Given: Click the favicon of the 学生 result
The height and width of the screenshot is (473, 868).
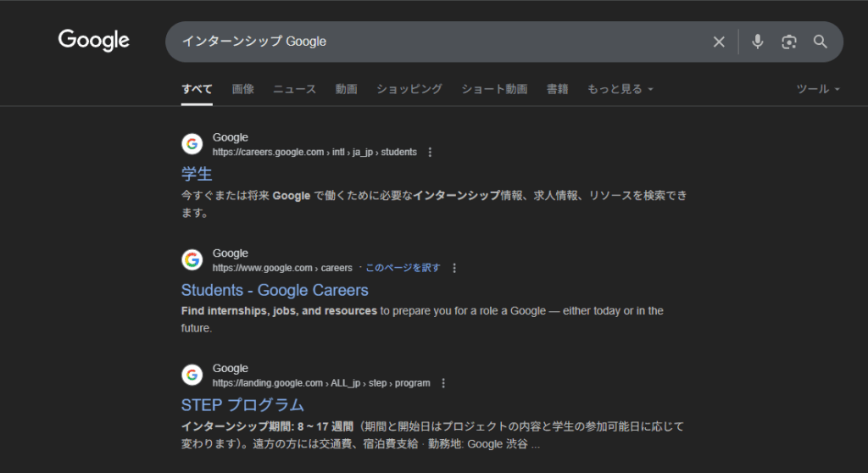Looking at the screenshot, I should point(192,144).
